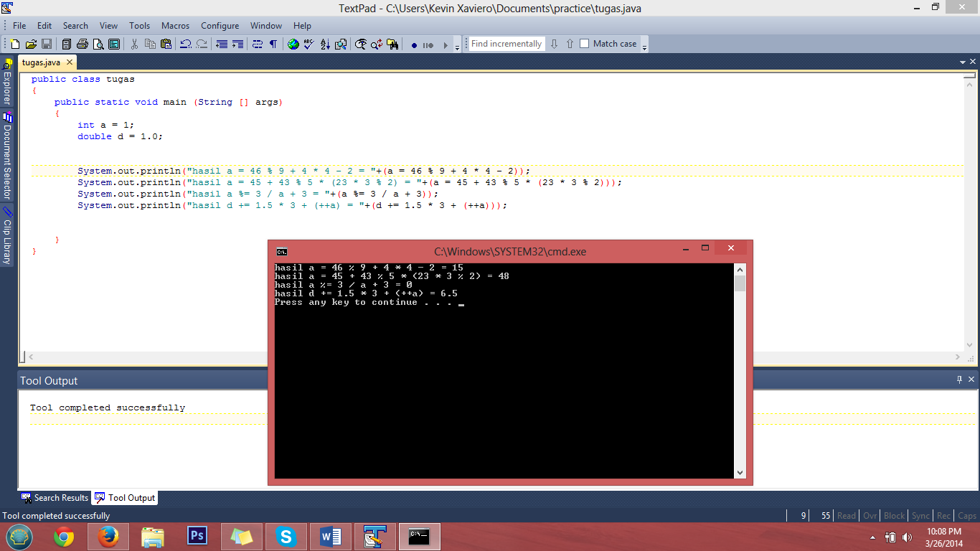Image resolution: width=980 pixels, height=551 pixels.
Task: Toggle the Rec indicator in status bar
Action: pyautogui.click(x=944, y=516)
